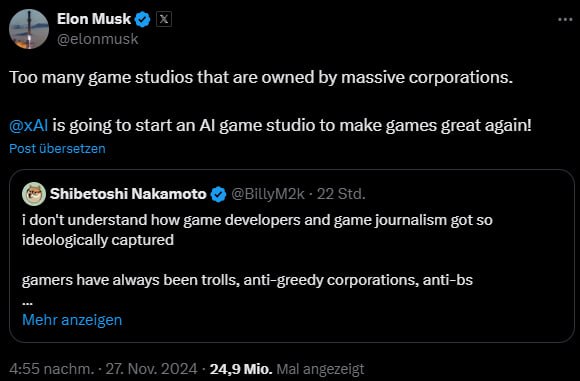The image size is (580, 381).
Task: Click the 'gamers have always been trolls' line
Action: coord(247,280)
